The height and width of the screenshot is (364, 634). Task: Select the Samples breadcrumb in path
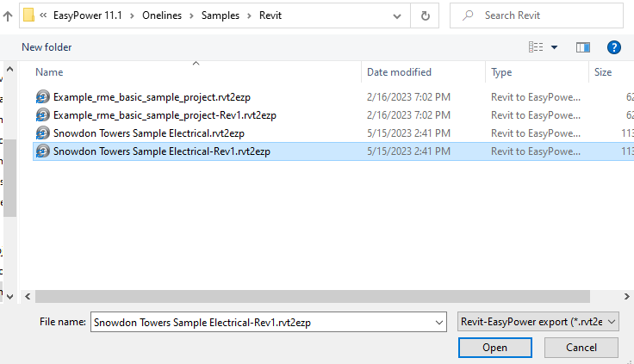click(220, 15)
